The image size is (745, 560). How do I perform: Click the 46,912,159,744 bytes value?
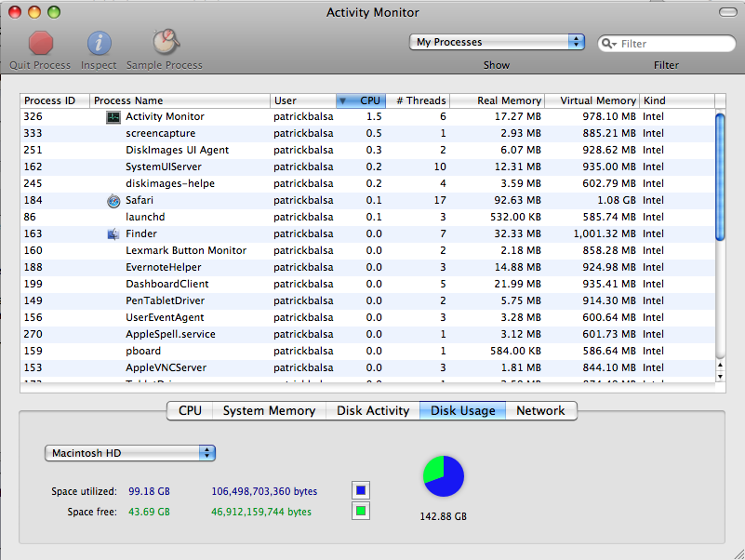[261, 512]
